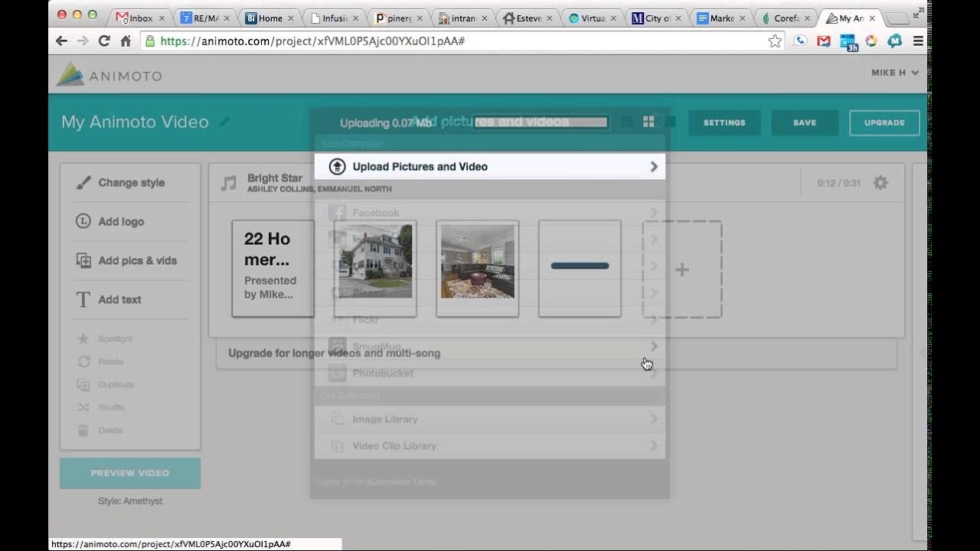Click the Animoto logo
Viewport: 980px width, 551px height.
click(109, 74)
